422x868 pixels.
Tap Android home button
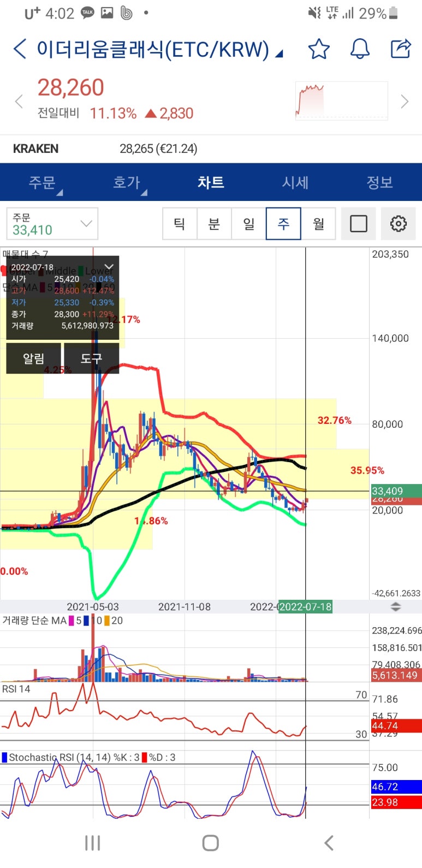click(211, 843)
